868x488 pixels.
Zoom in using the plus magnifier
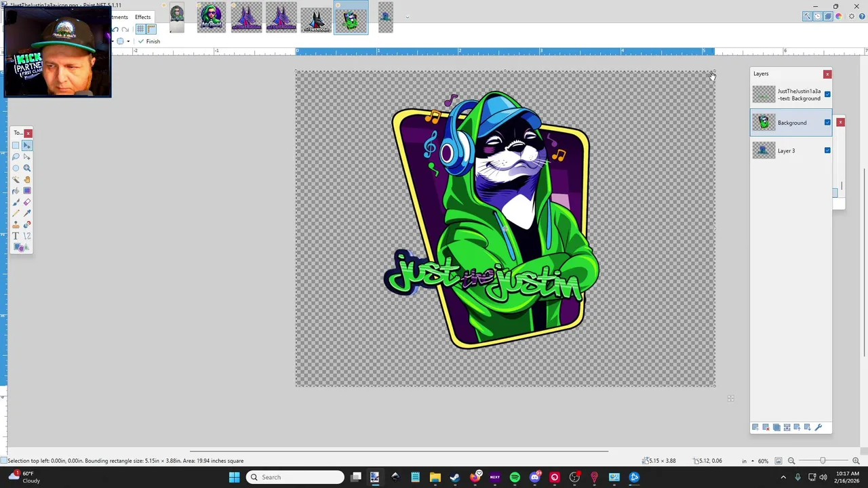[856, 461]
